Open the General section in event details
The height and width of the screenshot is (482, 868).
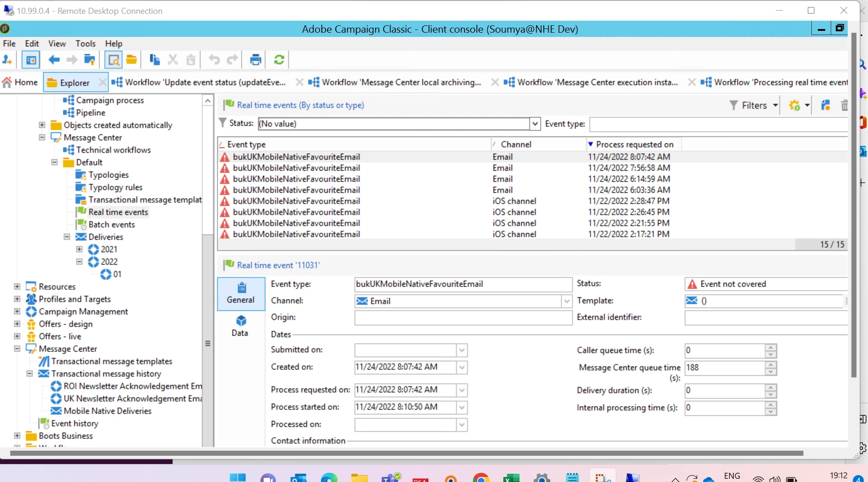pos(241,294)
